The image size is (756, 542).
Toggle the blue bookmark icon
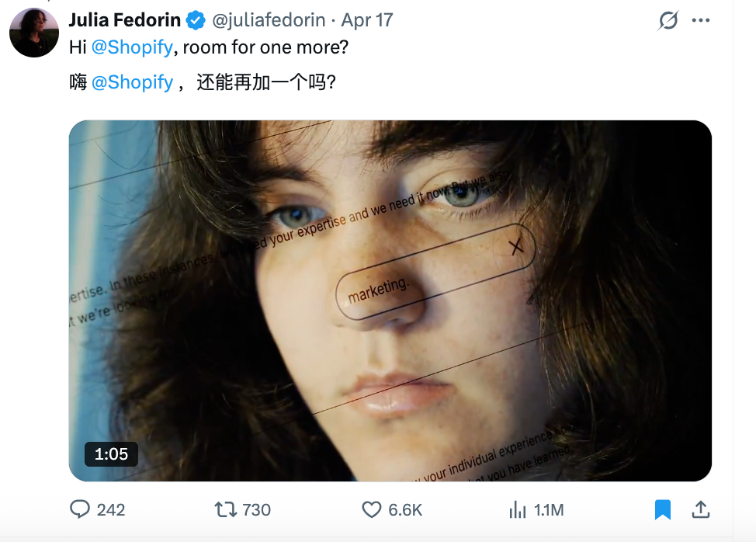pos(662,509)
